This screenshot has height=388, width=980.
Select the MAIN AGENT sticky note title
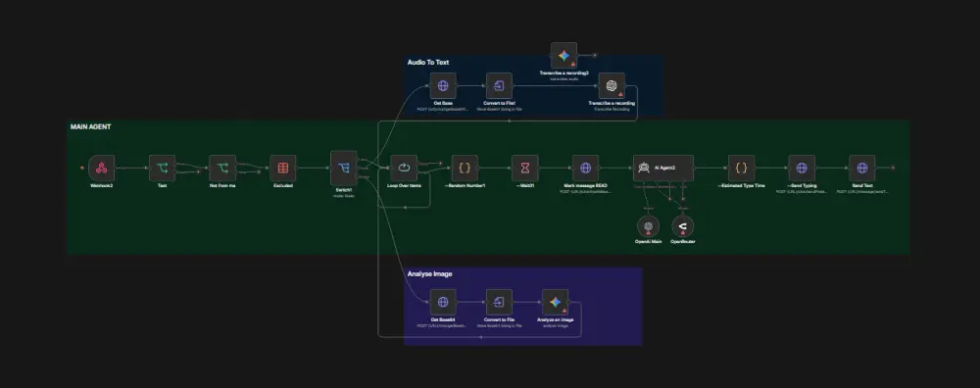(90, 126)
